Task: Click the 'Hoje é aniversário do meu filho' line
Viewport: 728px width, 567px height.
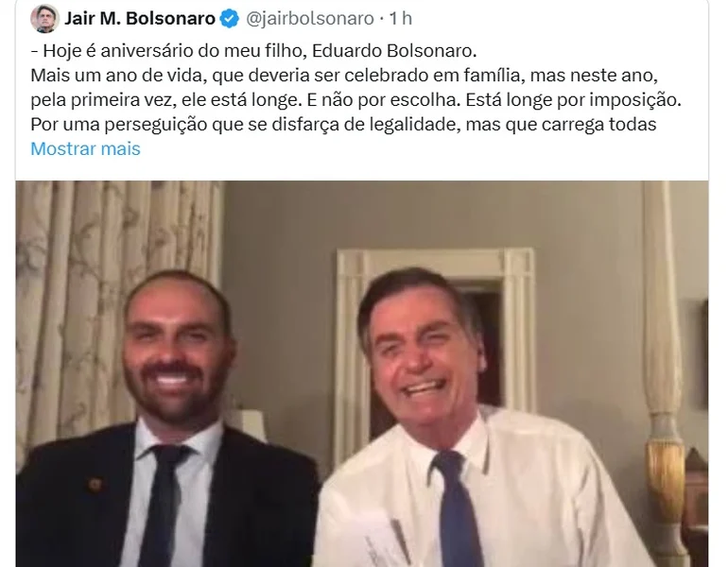Action: (x=253, y=51)
